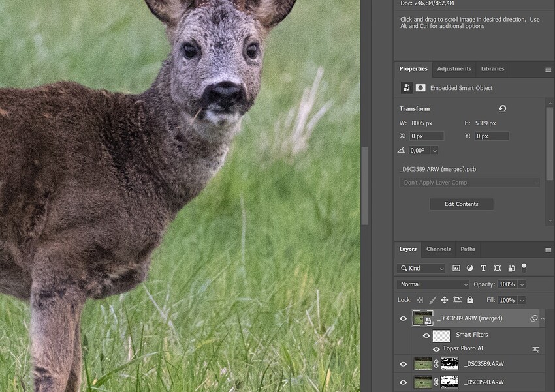Screen dimensions: 555x392
Task: Open the layer Kind filter dropdown
Action: pyautogui.click(x=421, y=268)
